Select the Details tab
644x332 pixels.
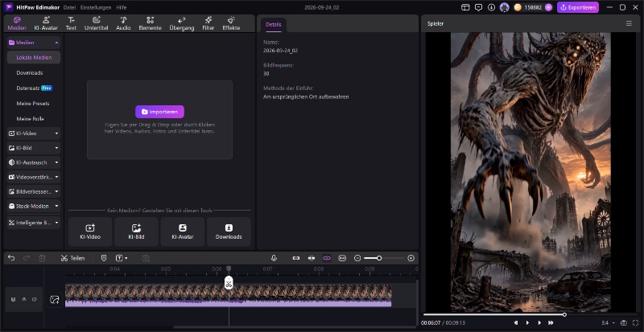(274, 25)
